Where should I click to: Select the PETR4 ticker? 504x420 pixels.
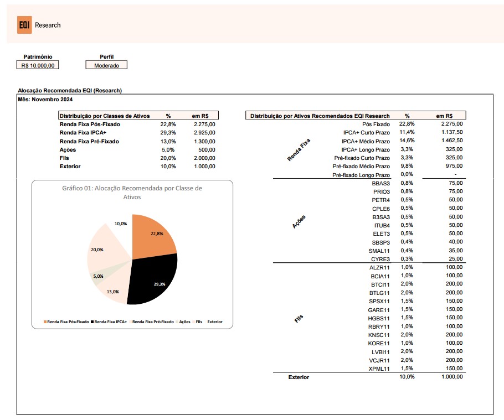click(381, 200)
